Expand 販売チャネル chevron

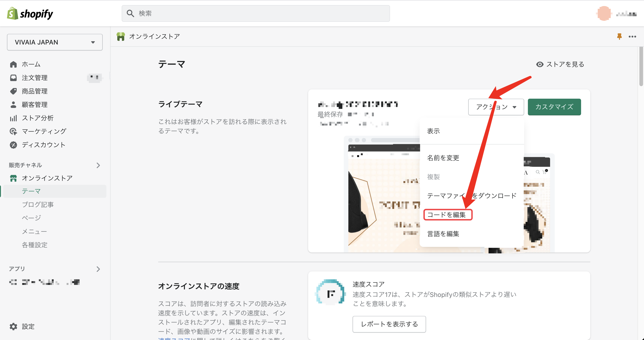(98, 165)
